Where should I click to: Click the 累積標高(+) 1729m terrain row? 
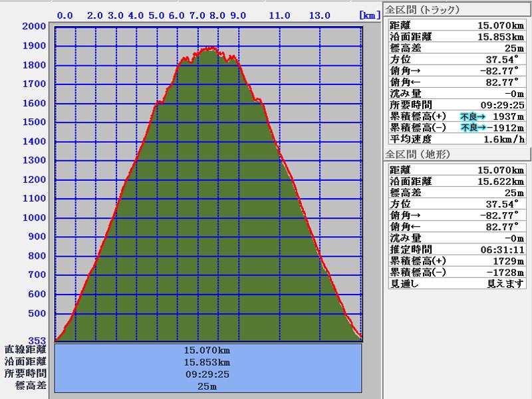[x=457, y=261]
